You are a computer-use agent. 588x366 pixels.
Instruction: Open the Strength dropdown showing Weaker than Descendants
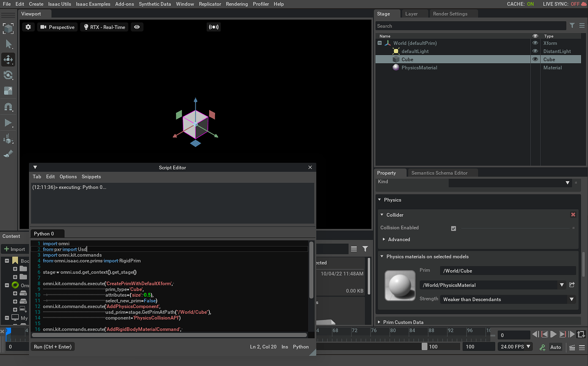tap(571, 299)
